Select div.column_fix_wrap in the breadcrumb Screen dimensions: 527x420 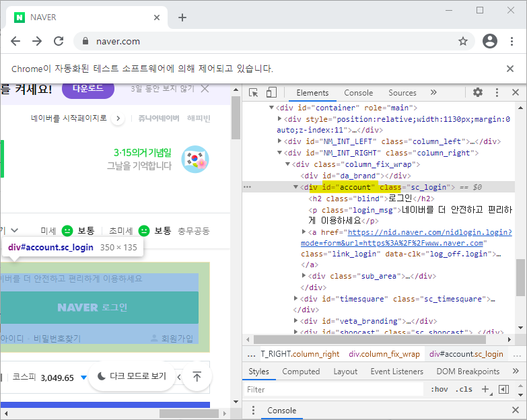(384, 354)
